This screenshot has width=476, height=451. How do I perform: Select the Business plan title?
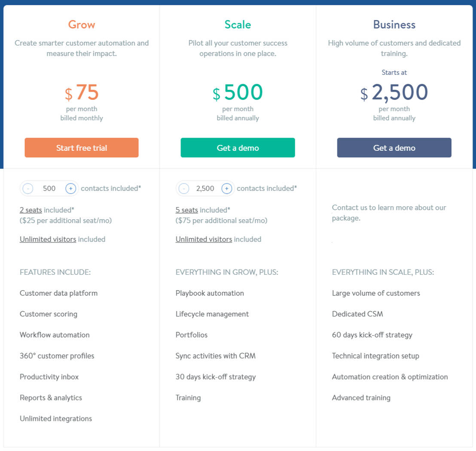pyautogui.click(x=394, y=25)
